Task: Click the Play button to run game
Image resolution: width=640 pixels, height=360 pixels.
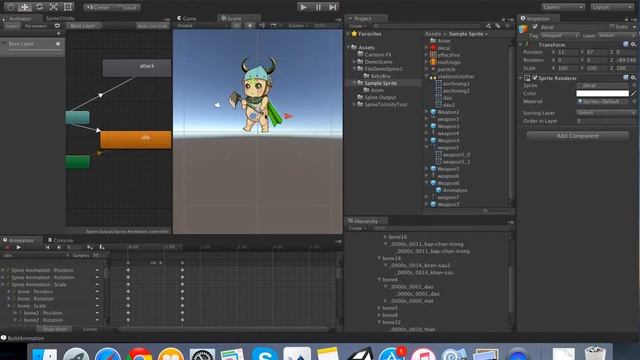Action: tap(303, 7)
